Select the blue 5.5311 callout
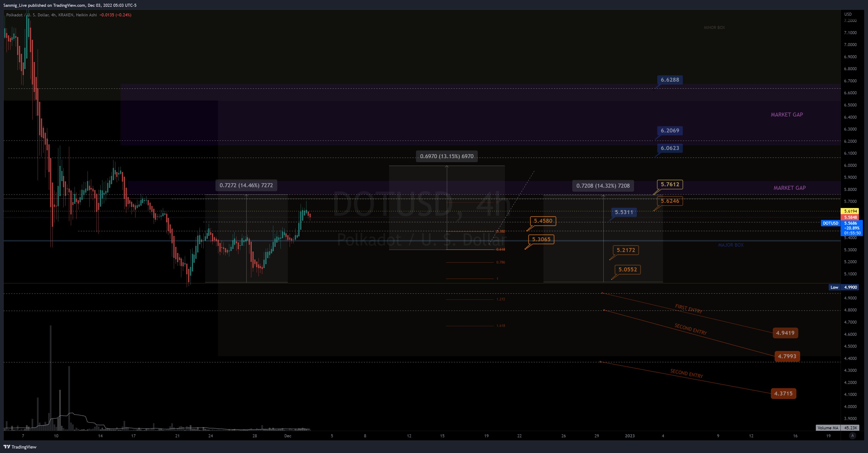 [x=624, y=212]
